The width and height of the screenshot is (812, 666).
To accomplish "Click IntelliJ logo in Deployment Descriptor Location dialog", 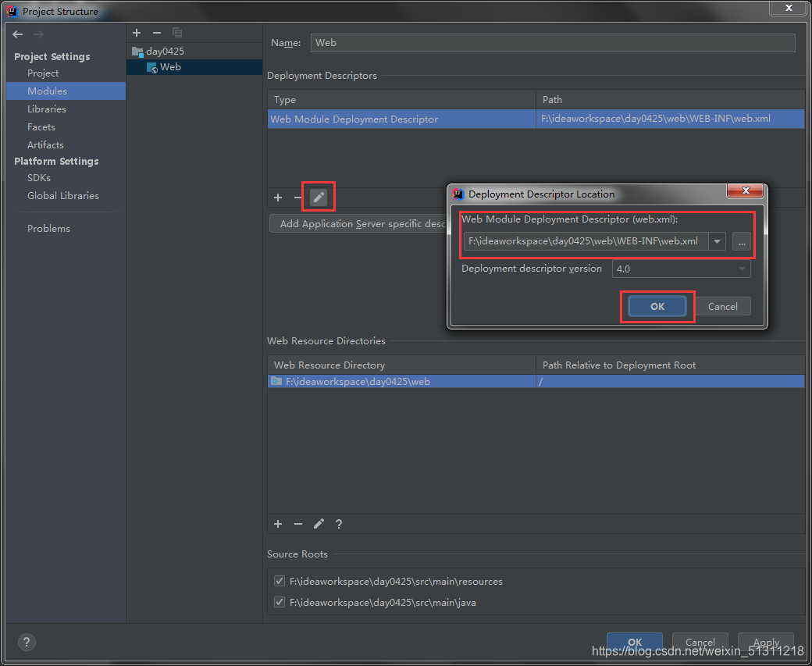I will (458, 194).
